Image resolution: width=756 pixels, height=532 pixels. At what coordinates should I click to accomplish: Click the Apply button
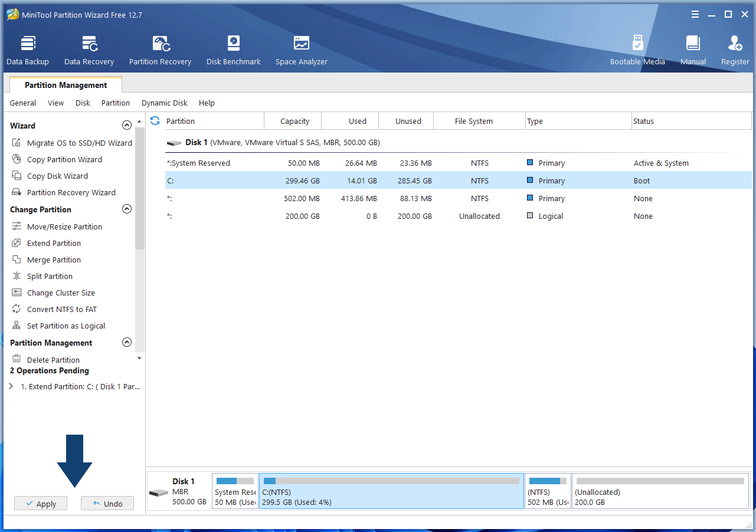[x=41, y=504]
